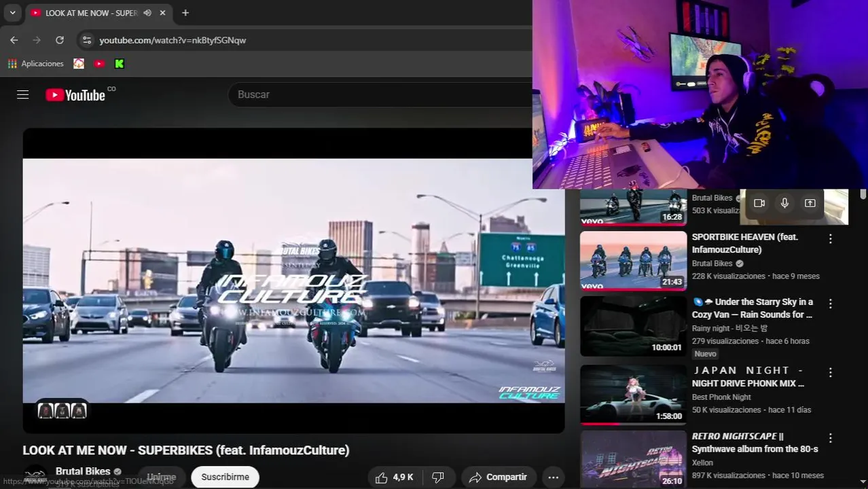Click Brutal Bikes under SPORTBIKE HEAVEN

pos(712,264)
